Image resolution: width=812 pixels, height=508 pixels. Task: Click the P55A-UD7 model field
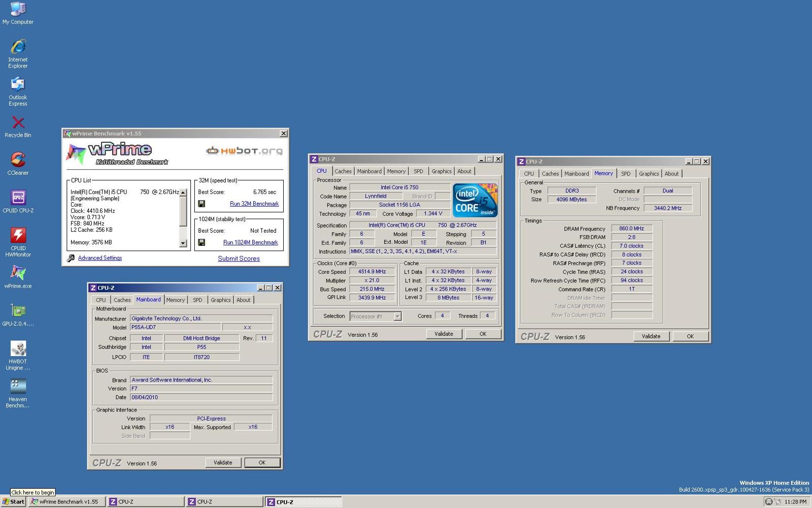point(175,328)
